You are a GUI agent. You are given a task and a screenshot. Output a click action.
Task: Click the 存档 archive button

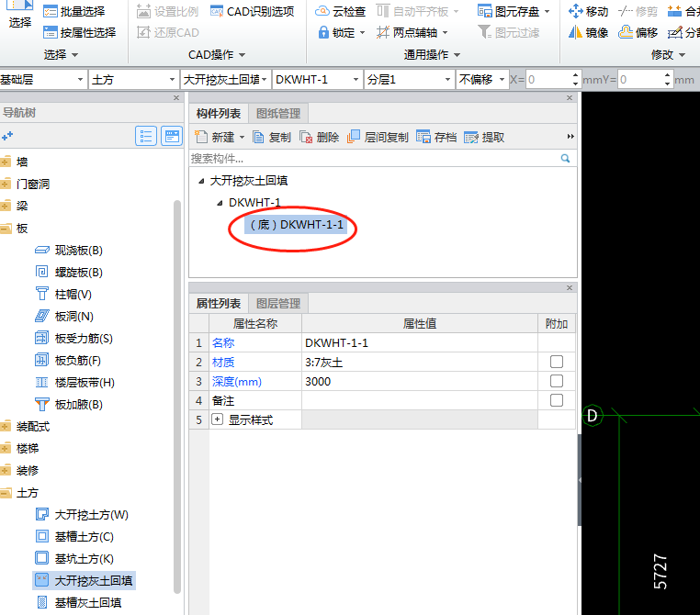click(x=436, y=137)
